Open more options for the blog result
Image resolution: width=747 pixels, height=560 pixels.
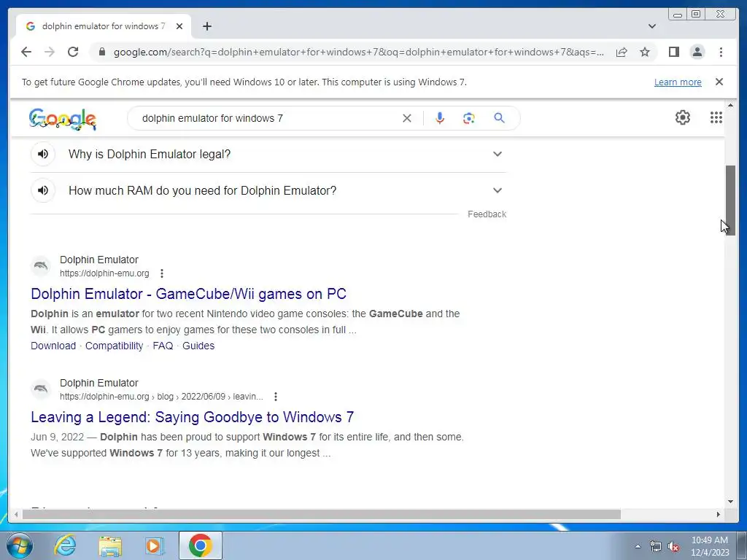[x=275, y=397]
